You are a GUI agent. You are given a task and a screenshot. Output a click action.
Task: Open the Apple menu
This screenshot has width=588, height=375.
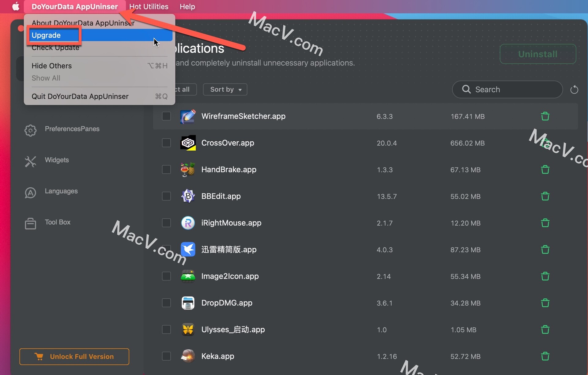[x=16, y=6]
